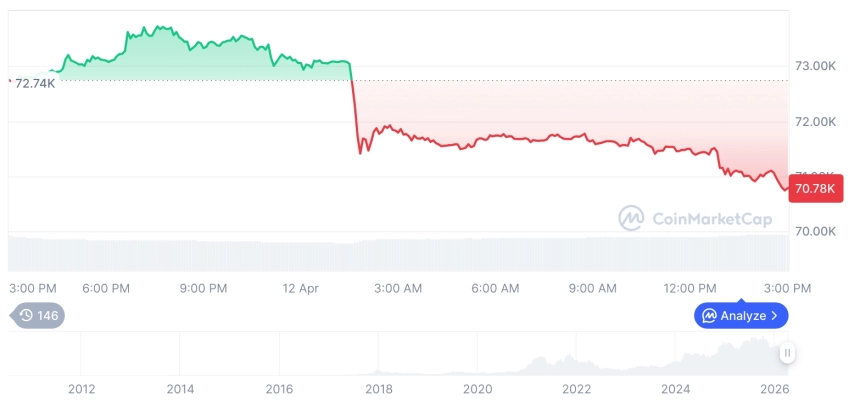The image size is (860, 401).
Task: Click the 12 Apr date axis label
Action: 300,288
